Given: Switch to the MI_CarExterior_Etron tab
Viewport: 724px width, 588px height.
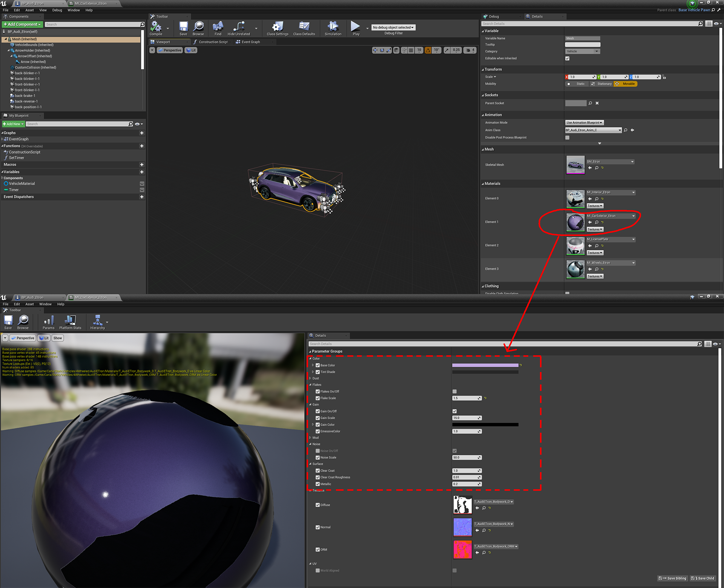Looking at the screenshot, I should click(x=90, y=3).
